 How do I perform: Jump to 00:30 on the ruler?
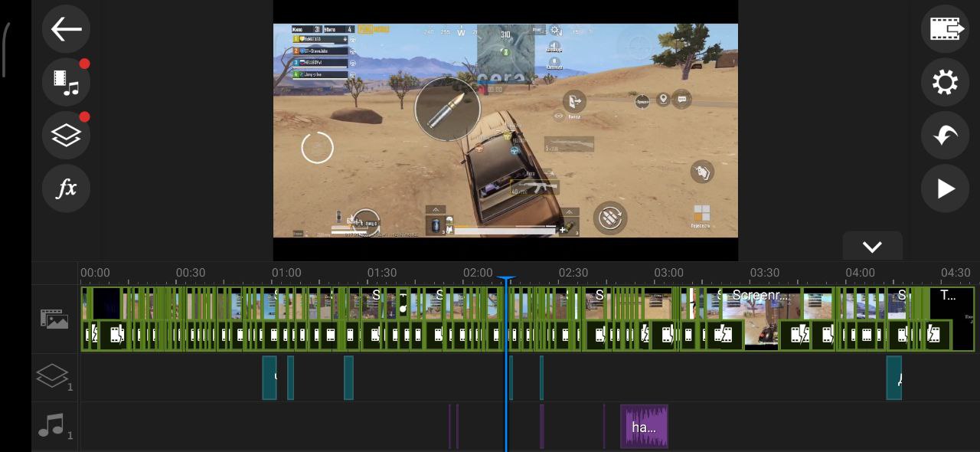click(x=191, y=273)
